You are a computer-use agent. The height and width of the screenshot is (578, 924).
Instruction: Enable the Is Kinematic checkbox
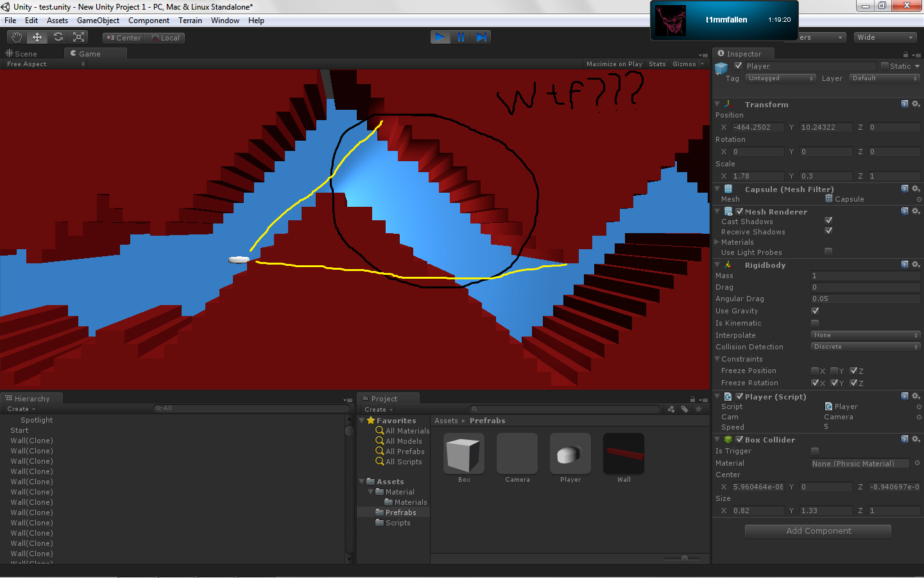(x=815, y=323)
